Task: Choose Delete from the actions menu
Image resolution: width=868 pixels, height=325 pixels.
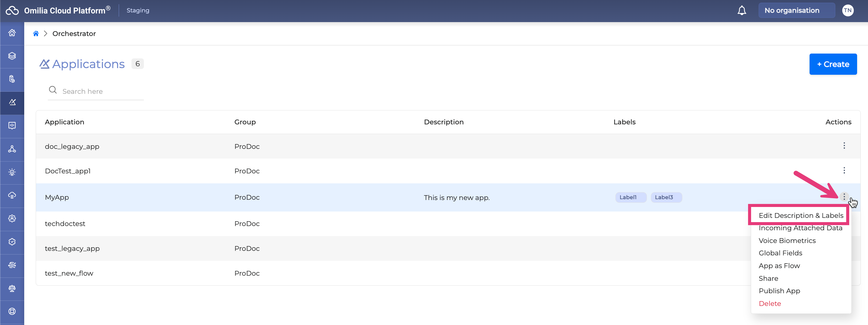Action: pos(770,304)
